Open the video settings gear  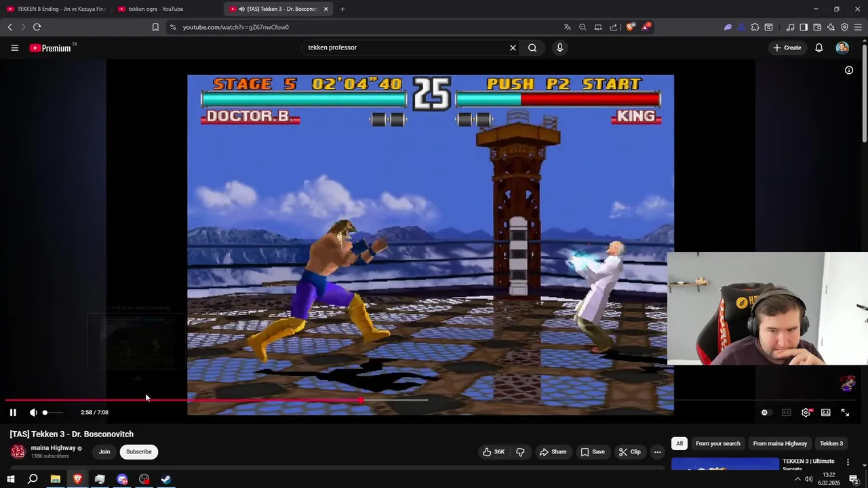coord(806,412)
